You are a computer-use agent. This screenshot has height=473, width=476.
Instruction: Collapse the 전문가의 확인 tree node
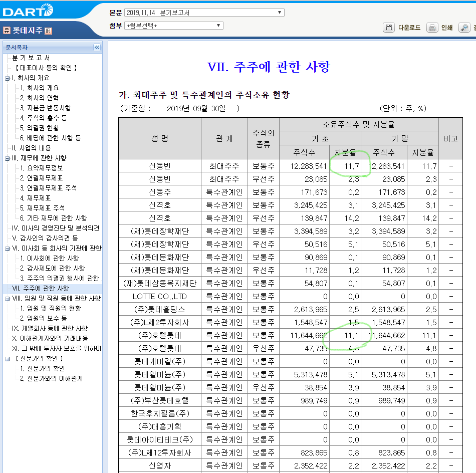8,359
